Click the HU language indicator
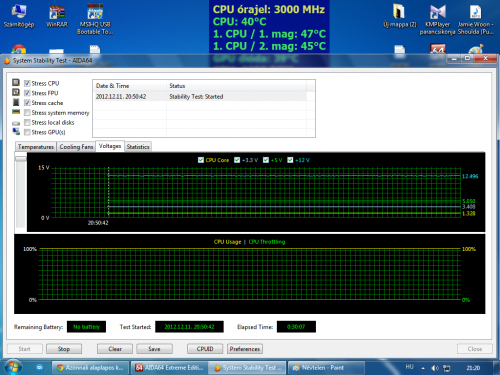Image resolution: width=500 pixels, height=375 pixels. 409,367
